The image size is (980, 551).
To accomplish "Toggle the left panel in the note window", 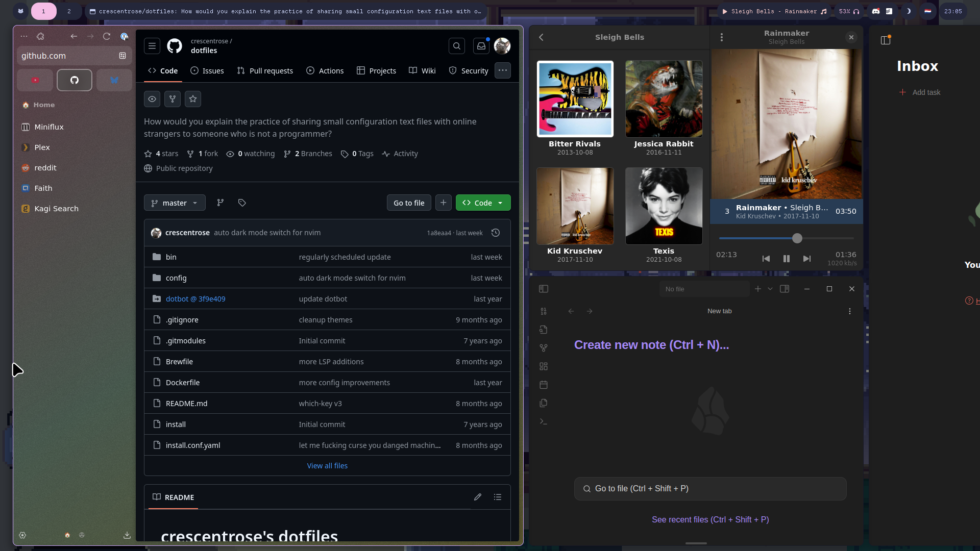I will (543, 288).
